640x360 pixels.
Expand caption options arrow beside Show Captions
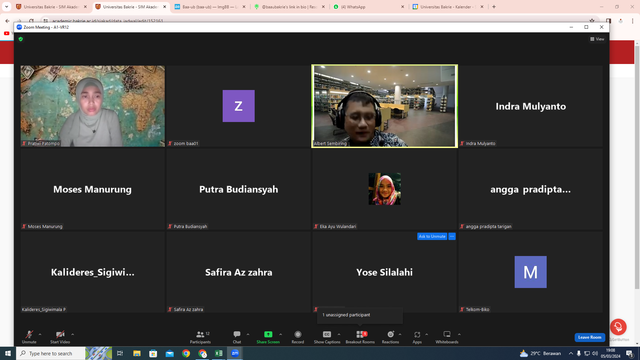[x=339, y=334]
